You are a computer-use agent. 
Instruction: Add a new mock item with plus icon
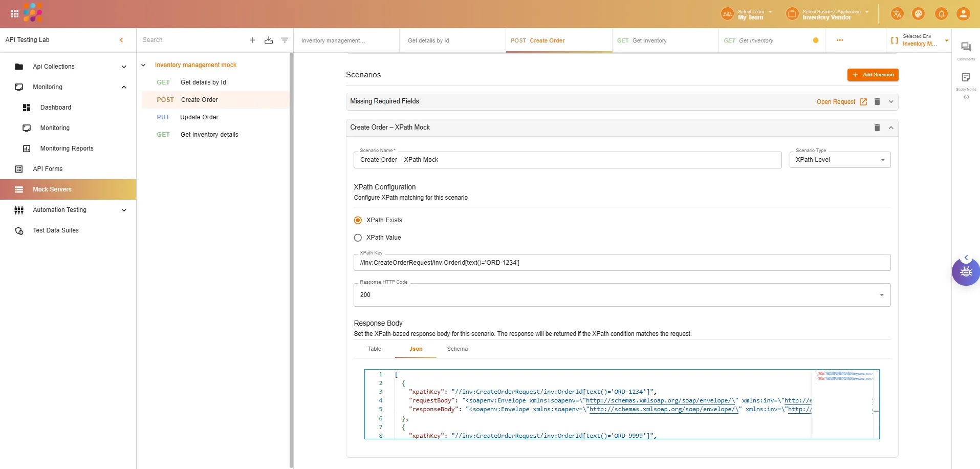click(x=252, y=40)
